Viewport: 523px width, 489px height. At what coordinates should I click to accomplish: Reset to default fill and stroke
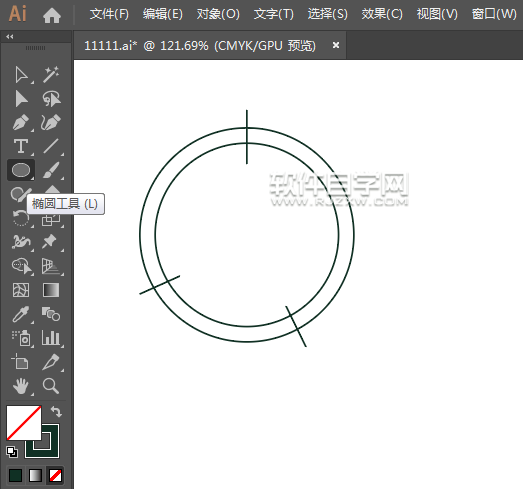click(12, 452)
